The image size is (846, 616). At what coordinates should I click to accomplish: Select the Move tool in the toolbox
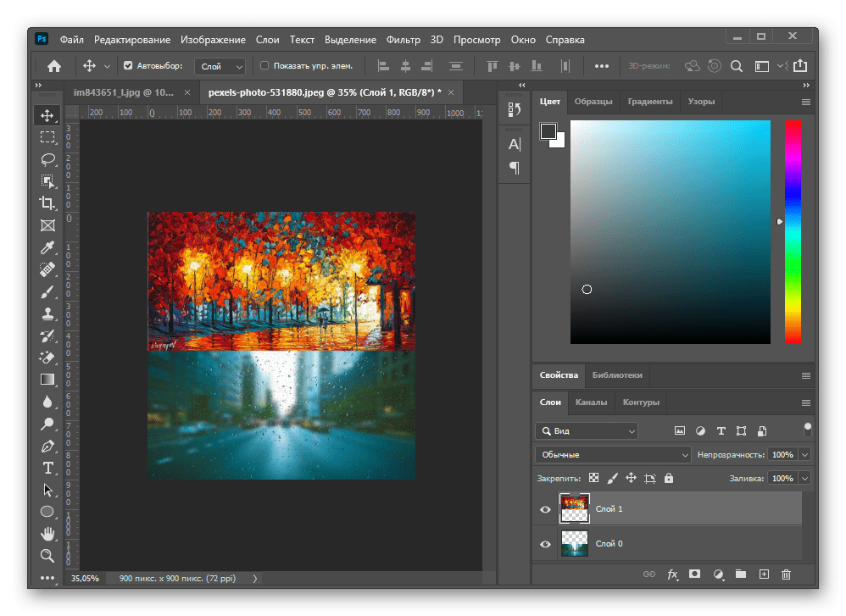[x=47, y=115]
